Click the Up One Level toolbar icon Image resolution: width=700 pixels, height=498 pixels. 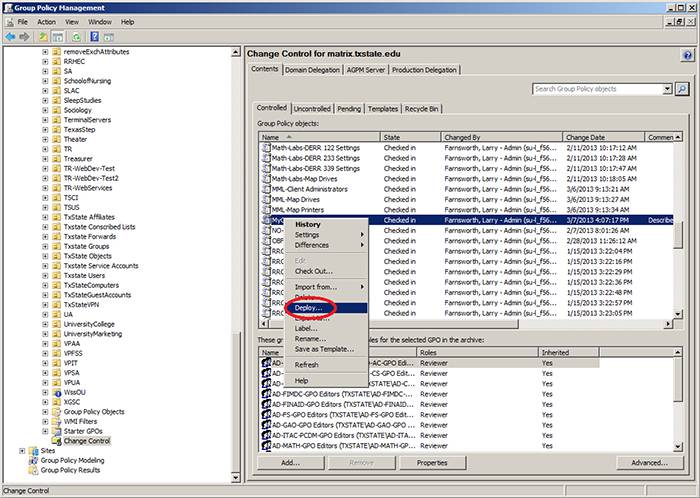click(43, 36)
